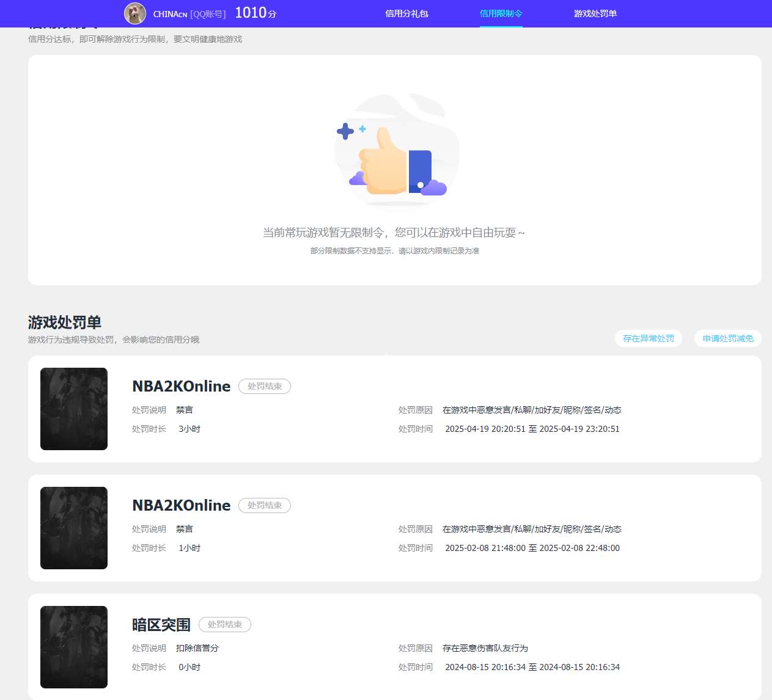
Task: Click the user avatar in the top bar
Action: tap(134, 13)
